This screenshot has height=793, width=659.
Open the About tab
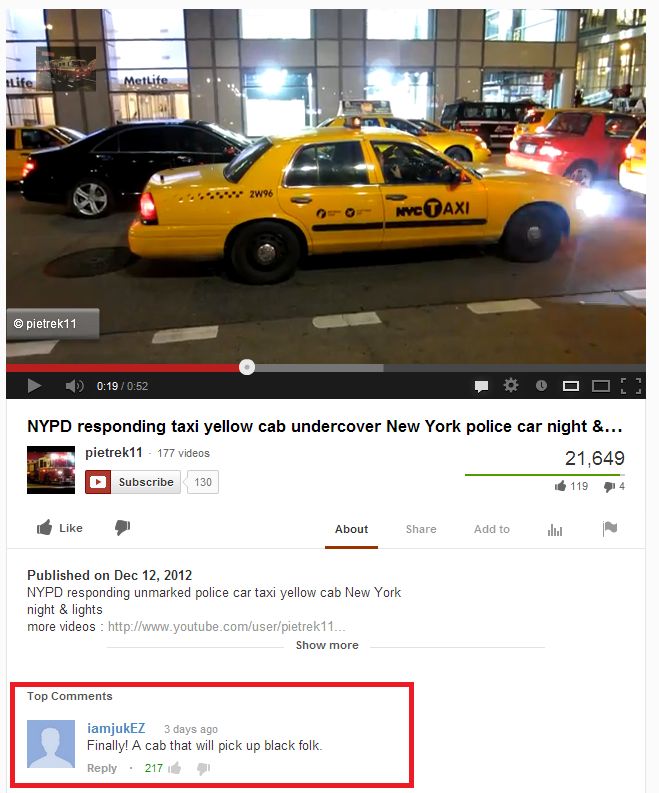351,529
